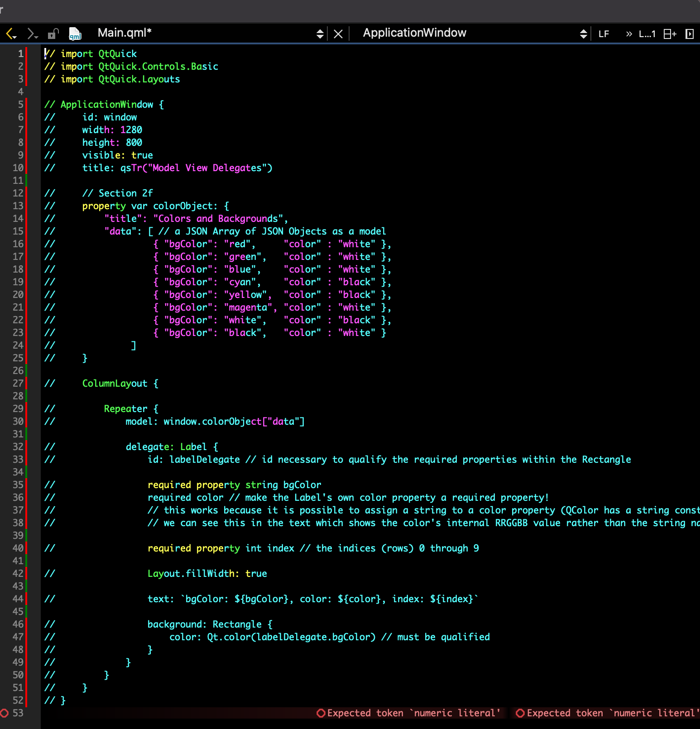Click line number 27 in the gutter
Viewport: 700px width, 729px height.
pyautogui.click(x=18, y=384)
